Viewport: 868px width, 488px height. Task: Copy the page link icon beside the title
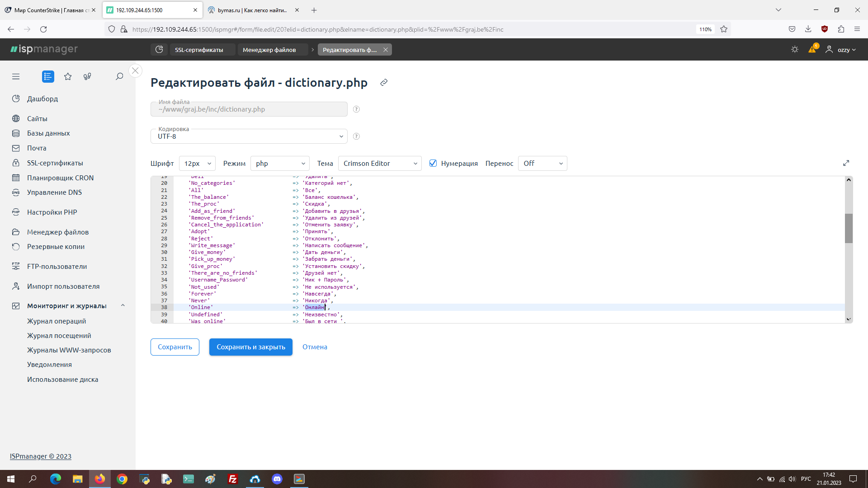click(384, 82)
